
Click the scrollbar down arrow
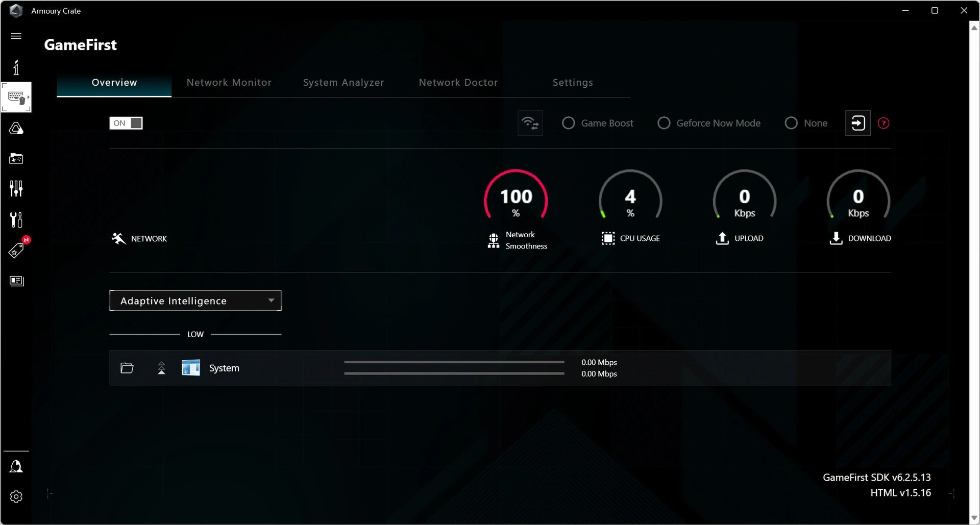tap(974, 518)
